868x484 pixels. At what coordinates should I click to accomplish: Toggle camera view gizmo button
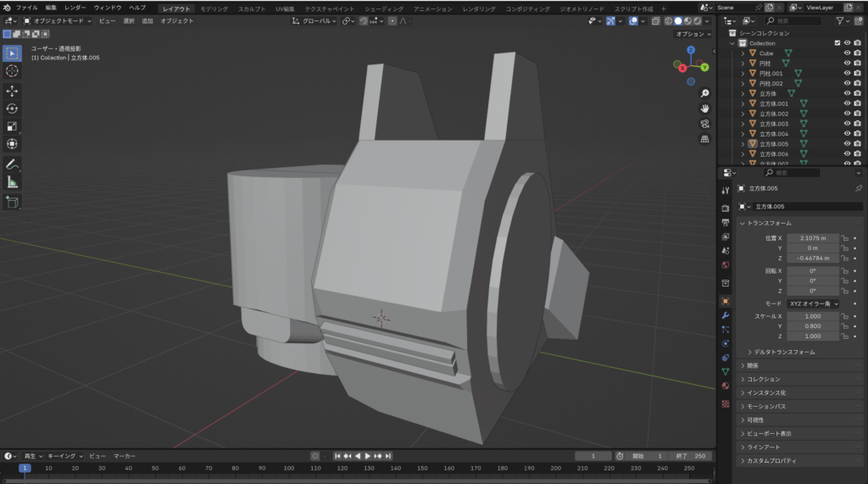[x=704, y=124]
